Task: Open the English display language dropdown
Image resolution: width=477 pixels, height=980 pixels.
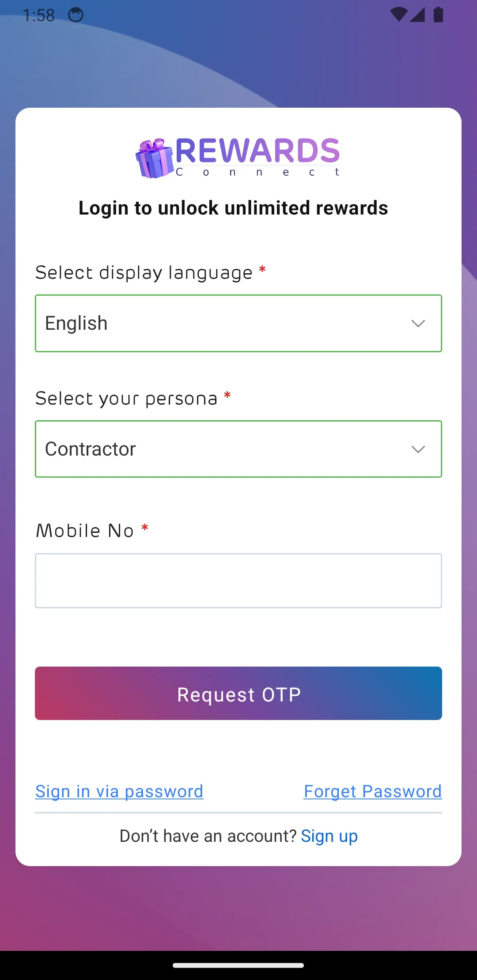Action: (x=238, y=324)
